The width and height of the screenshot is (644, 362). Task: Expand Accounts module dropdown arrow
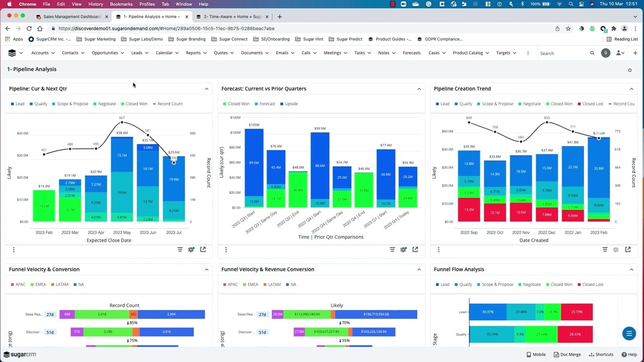tap(53, 53)
